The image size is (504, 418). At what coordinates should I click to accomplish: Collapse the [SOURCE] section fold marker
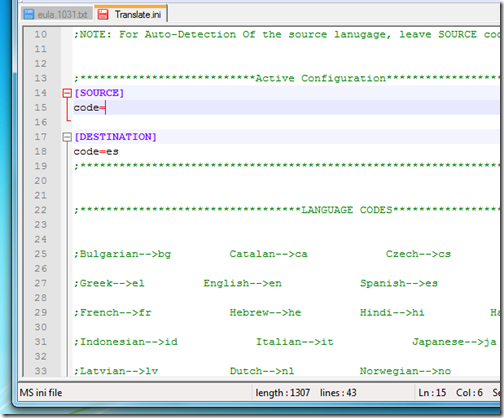67,93
